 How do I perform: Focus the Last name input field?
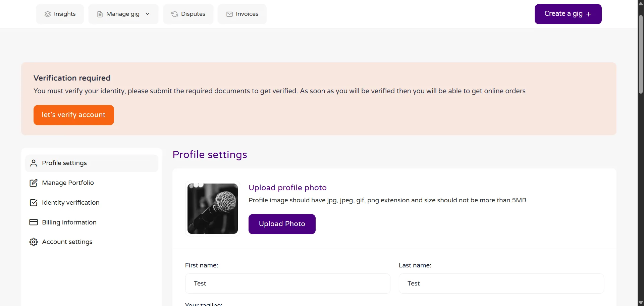[x=501, y=284]
